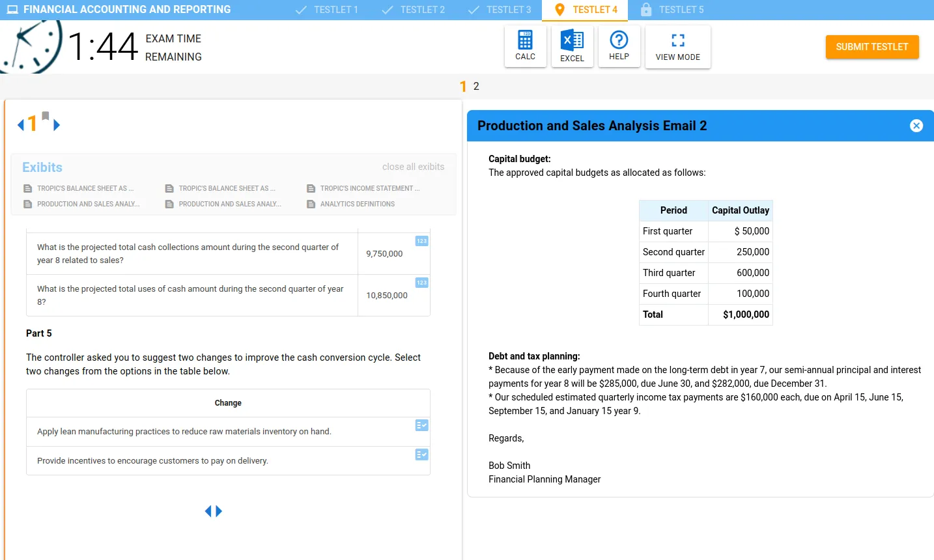Screen dimensions: 934x560
Task: Switch to the Testlet 1 tab
Action: (327, 10)
